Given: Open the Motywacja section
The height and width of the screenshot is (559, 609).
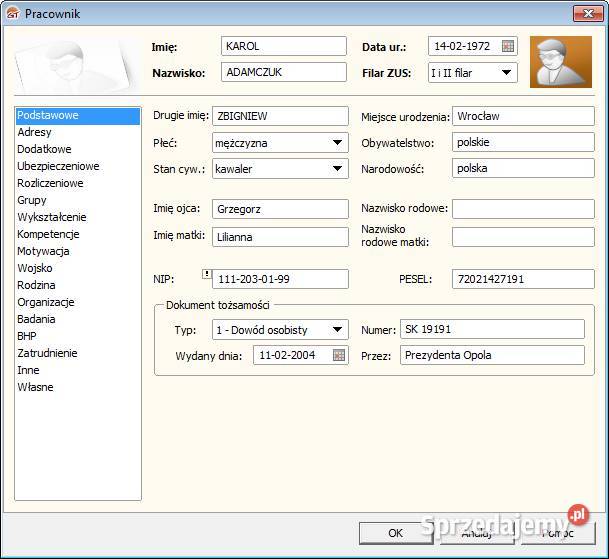Looking at the screenshot, I should [x=78, y=251].
